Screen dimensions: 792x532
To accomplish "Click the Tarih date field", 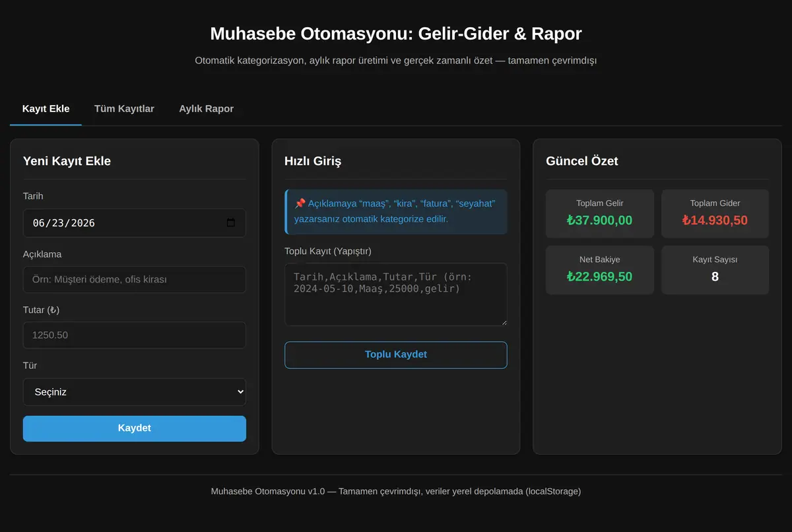I will point(135,223).
